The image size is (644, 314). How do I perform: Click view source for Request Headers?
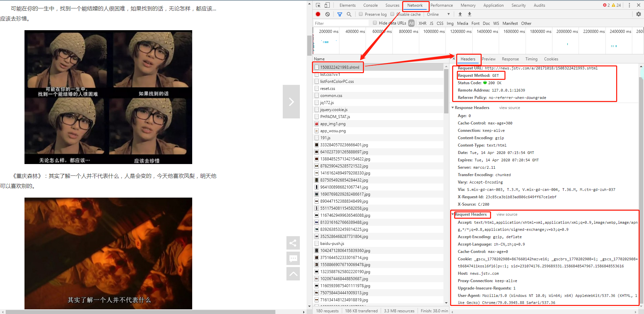point(507,214)
